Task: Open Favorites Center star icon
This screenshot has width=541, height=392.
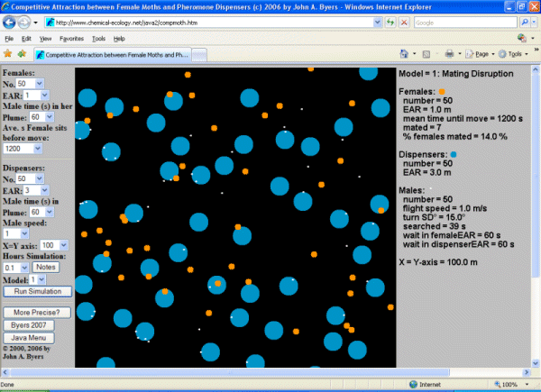Action: pos(7,53)
